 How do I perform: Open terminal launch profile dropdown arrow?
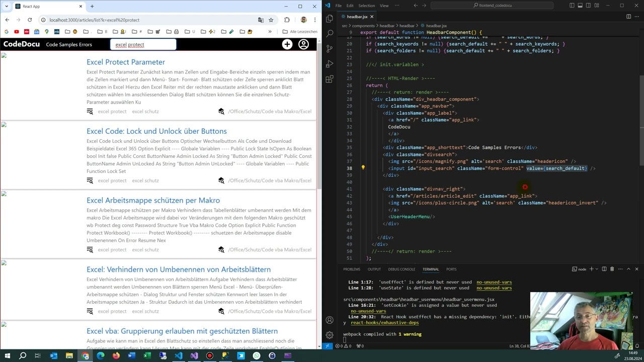tap(597, 269)
